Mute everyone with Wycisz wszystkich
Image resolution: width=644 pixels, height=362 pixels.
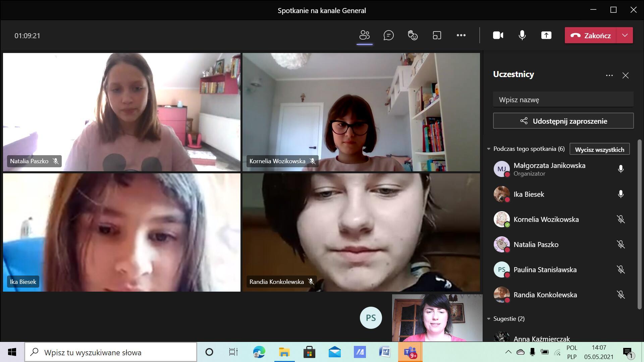(599, 149)
